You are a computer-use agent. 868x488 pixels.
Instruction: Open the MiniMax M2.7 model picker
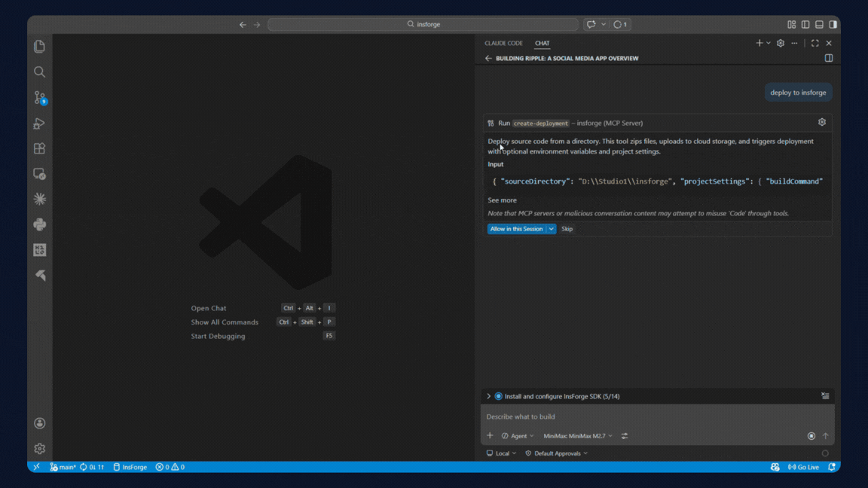tap(578, 436)
